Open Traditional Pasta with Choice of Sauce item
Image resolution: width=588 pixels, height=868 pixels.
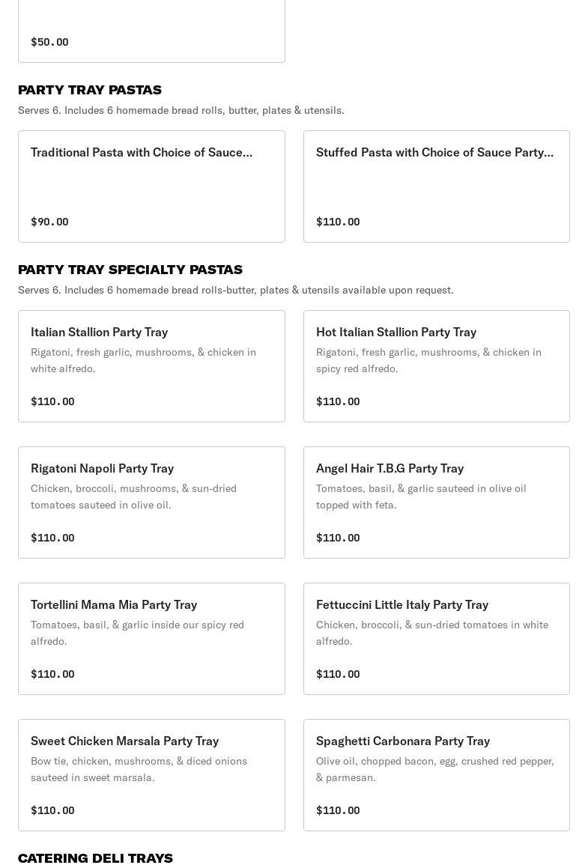click(151, 186)
